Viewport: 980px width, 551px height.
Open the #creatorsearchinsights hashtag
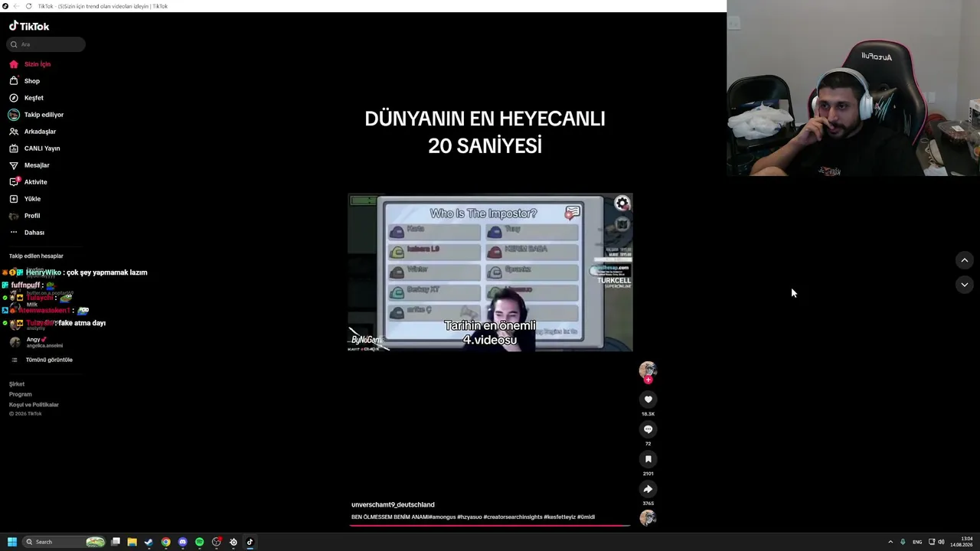coord(512,517)
